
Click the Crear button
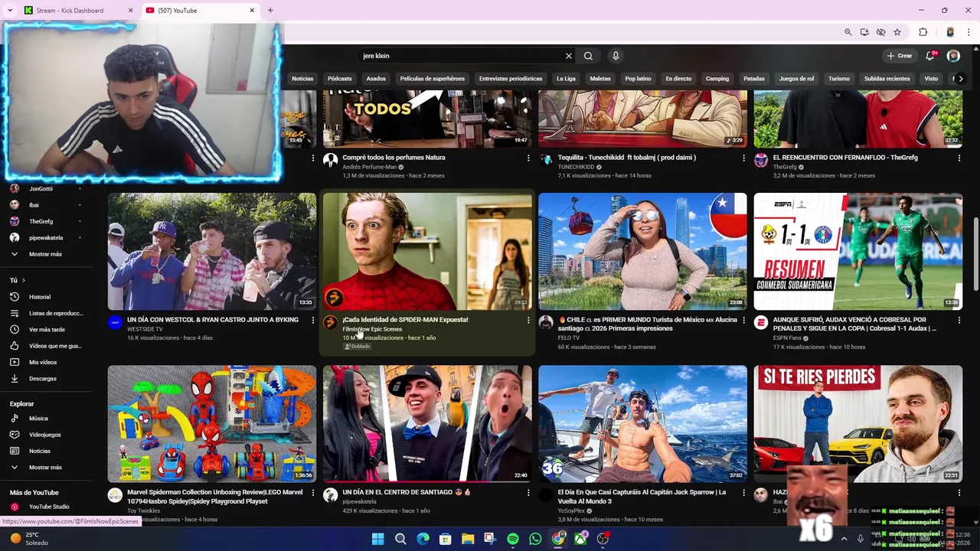click(x=900, y=56)
